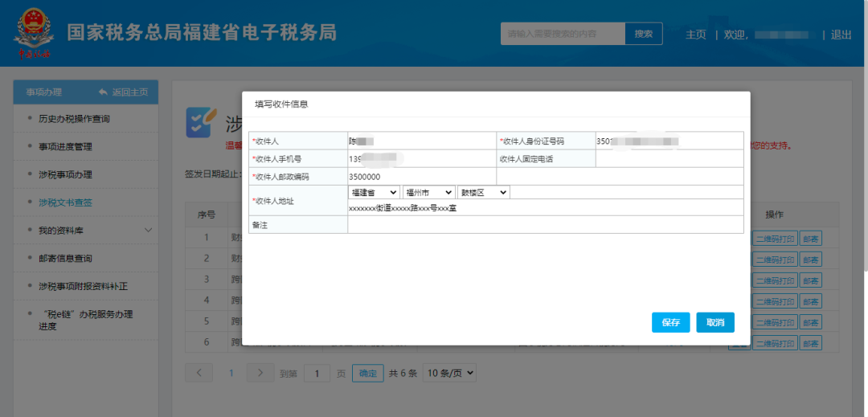Click 二维码打印 in row 6

pyautogui.click(x=775, y=343)
